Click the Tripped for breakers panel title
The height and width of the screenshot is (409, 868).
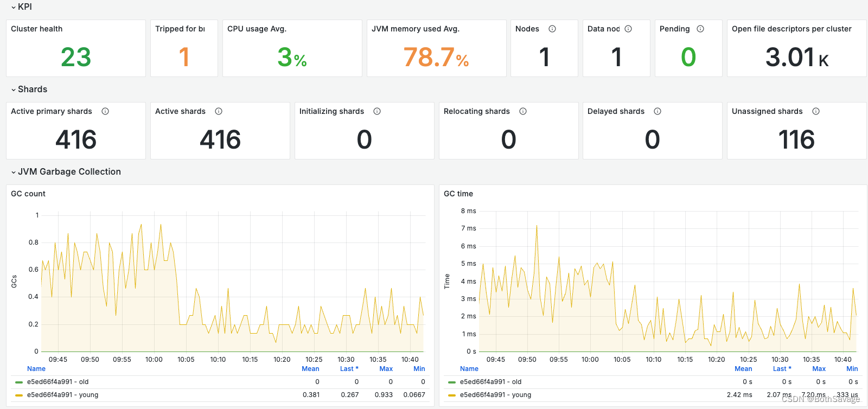click(180, 29)
